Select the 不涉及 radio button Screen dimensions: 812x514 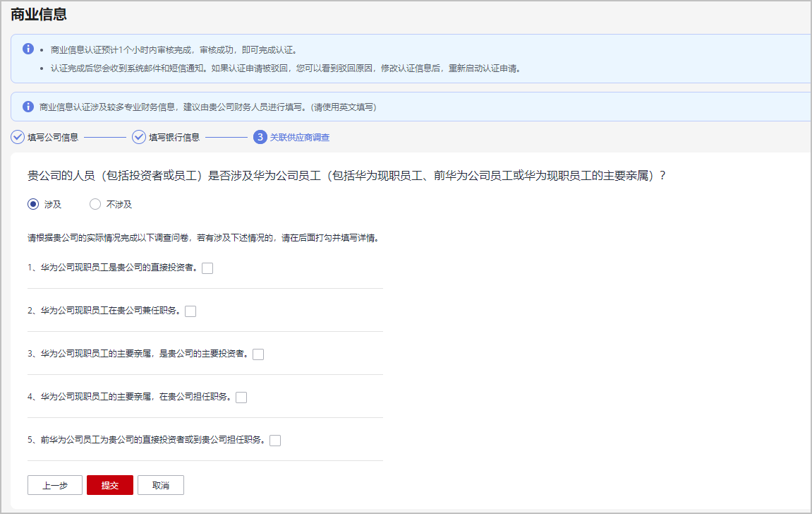click(95, 204)
